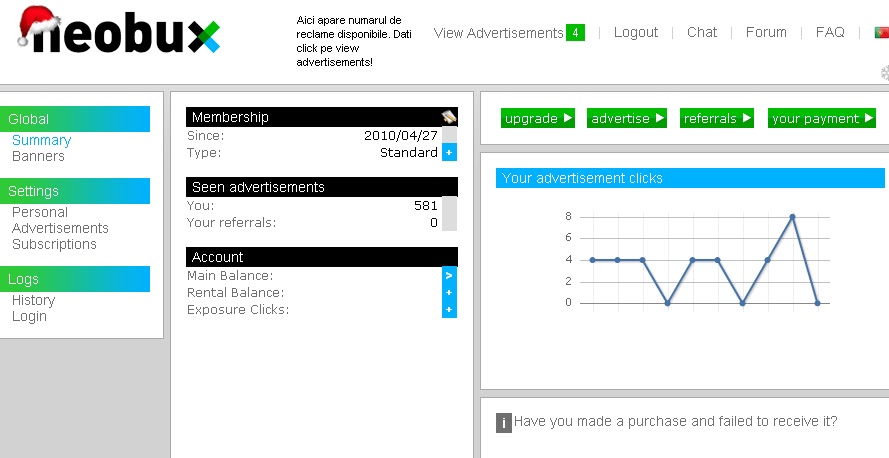The height and width of the screenshot is (458, 889).
Task: Click the Account panel header
Action: (x=321, y=257)
